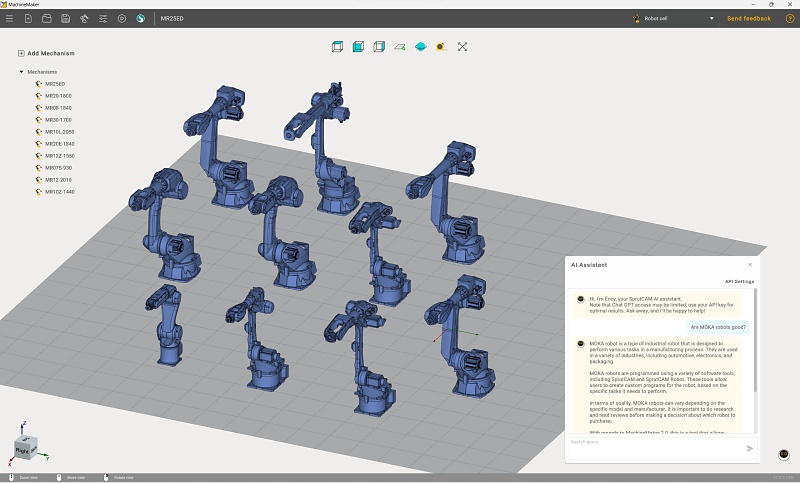This screenshot has width=800, height=483.
Task: Click the yellow measure tool icon
Action: pos(441,47)
